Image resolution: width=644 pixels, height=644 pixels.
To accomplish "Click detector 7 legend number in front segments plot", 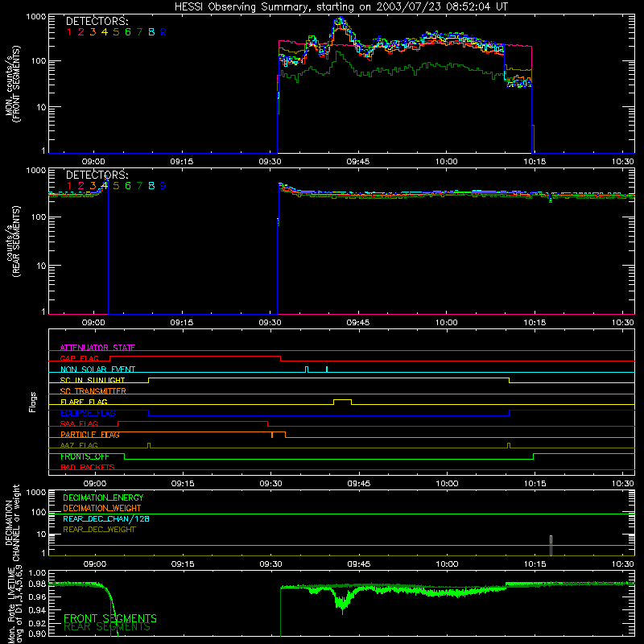I will click(x=139, y=32).
